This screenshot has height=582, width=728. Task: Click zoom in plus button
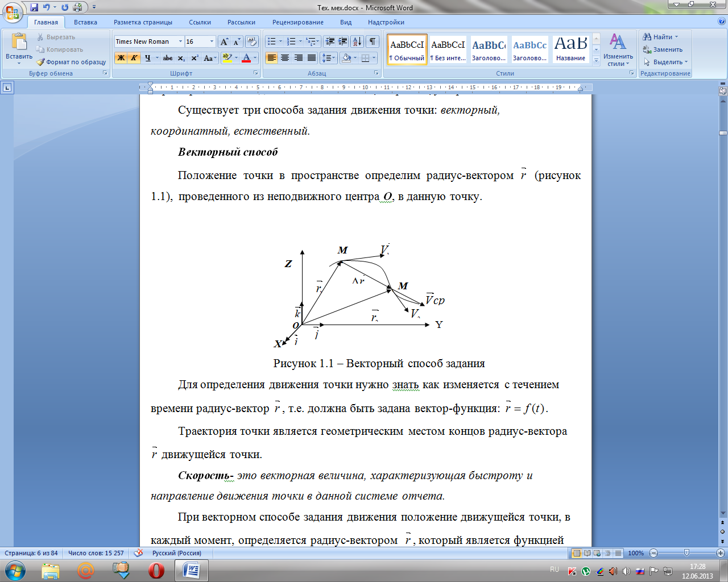pos(720,553)
